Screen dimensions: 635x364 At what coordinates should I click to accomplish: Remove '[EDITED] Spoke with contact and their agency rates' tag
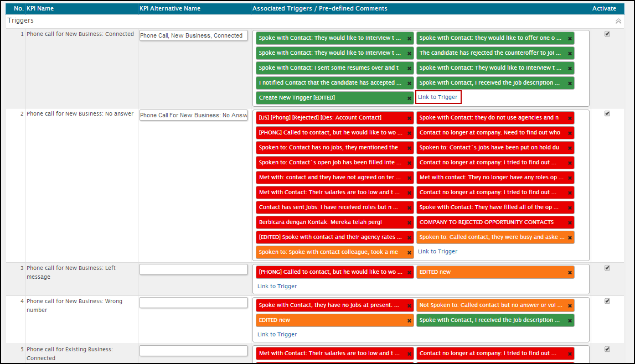410,238
